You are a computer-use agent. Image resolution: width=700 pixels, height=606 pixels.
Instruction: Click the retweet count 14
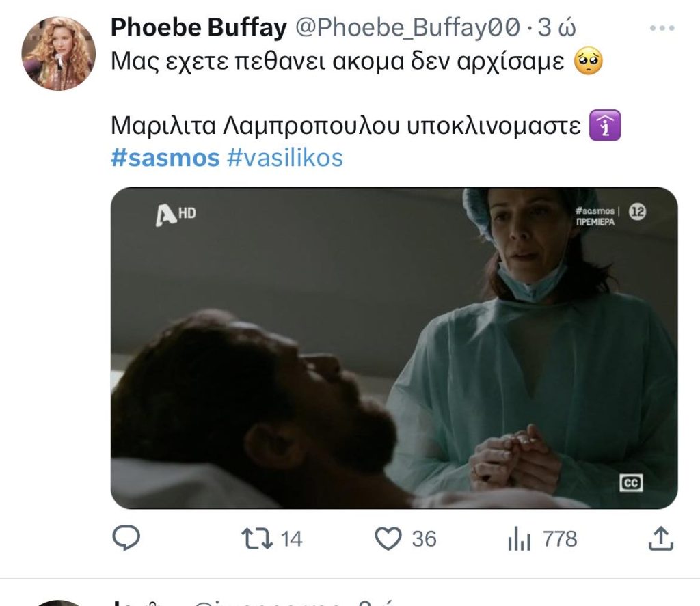click(x=291, y=538)
